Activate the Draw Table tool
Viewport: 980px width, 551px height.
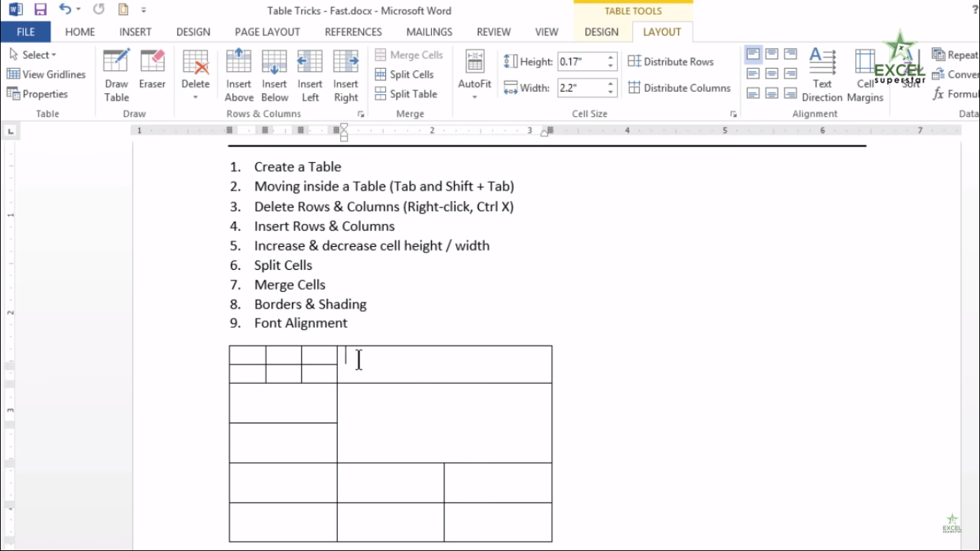(x=116, y=76)
